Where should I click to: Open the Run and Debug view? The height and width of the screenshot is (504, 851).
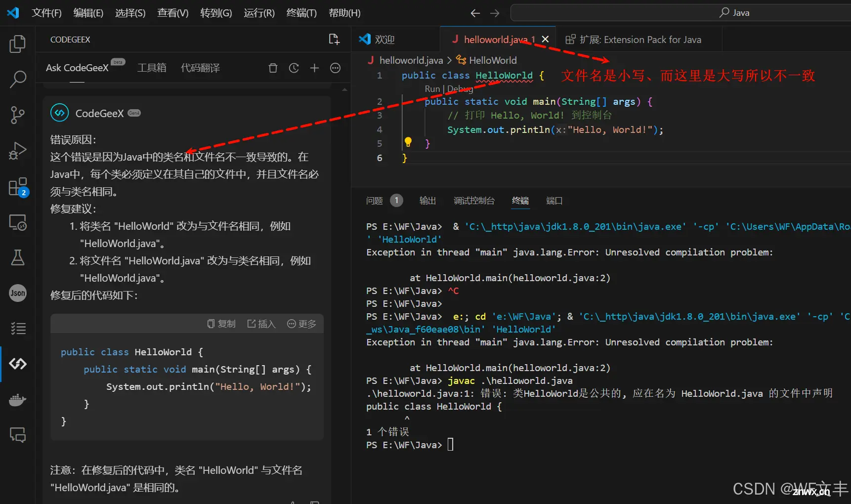pos(18,151)
